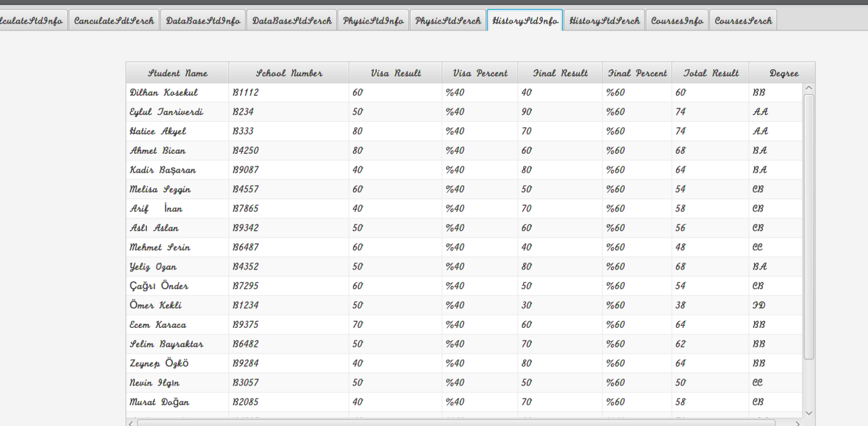
Task: Go to the CoursesSerch tab
Action: coord(743,20)
